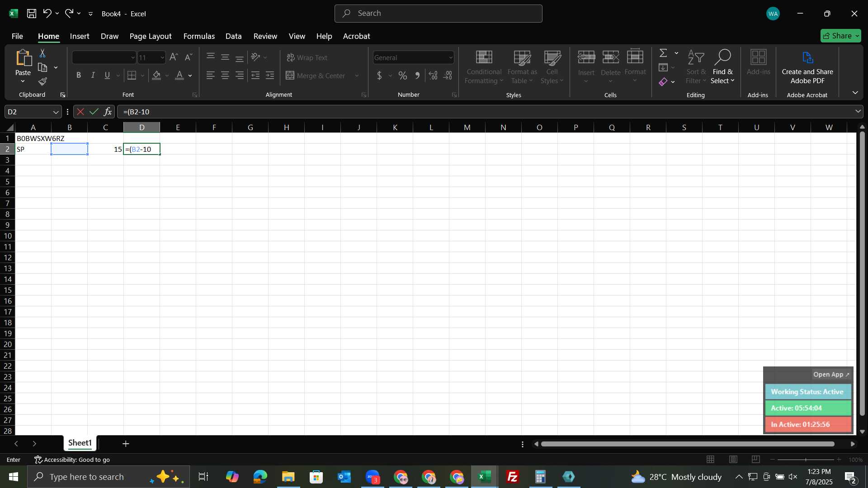Image resolution: width=868 pixels, height=488 pixels.
Task: Switch to the Acrobat tab
Action: pos(357,36)
